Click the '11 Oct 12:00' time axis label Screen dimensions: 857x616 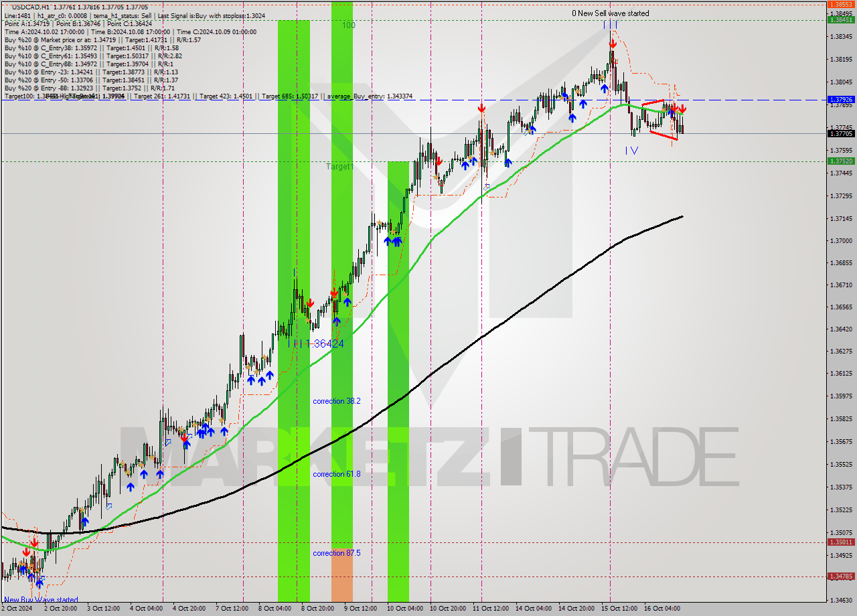(490, 609)
